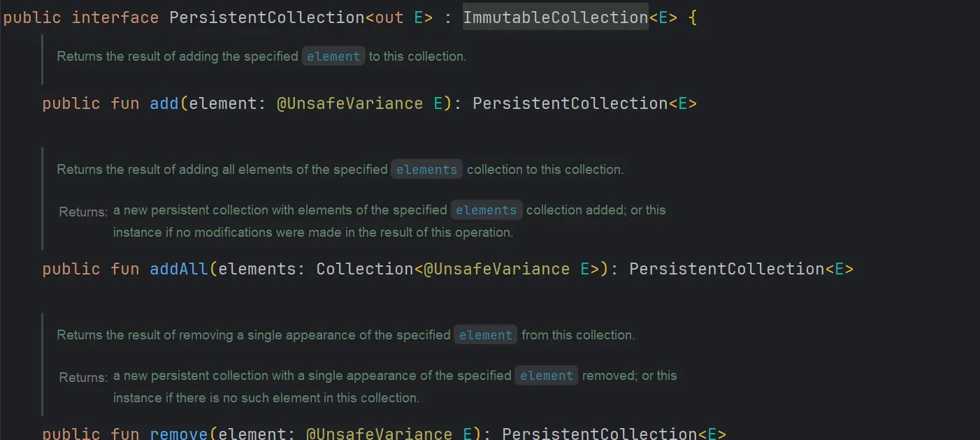Click element link in add documentation
980x440 pixels.
click(333, 57)
